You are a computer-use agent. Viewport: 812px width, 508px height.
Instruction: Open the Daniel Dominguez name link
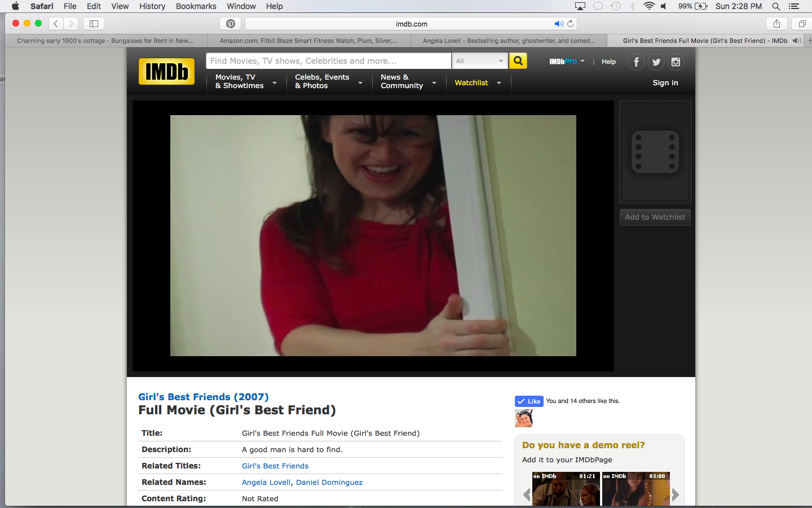[329, 482]
